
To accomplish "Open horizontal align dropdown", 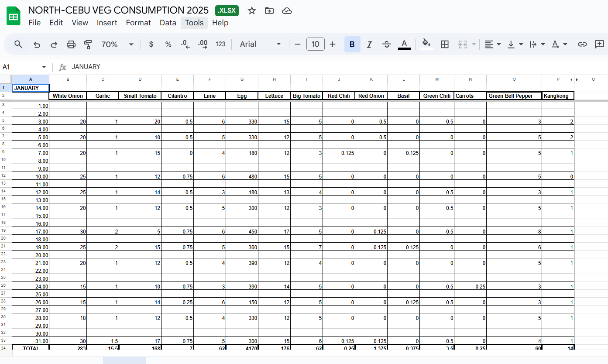I will (493, 44).
